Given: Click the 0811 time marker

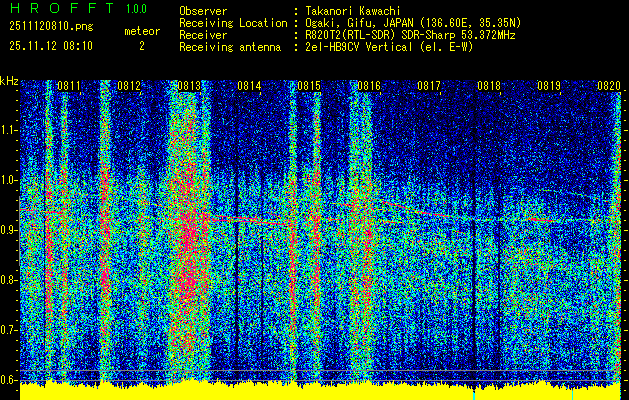Looking at the screenshot, I should point(69,86).
